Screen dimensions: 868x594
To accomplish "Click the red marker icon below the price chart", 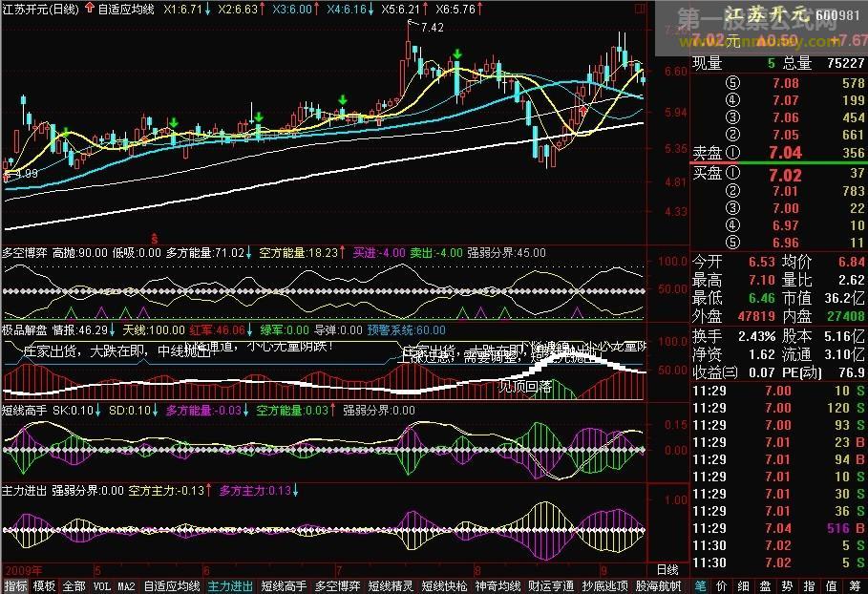I will tap(155, 235).
